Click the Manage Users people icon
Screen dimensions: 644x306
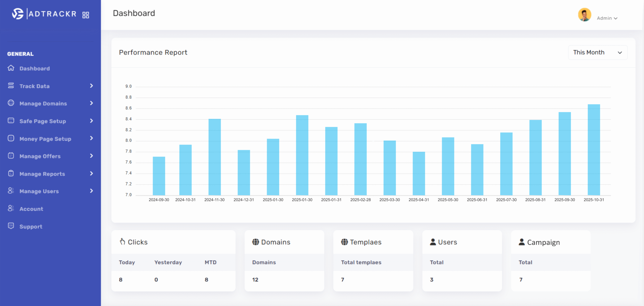[11, 191]
